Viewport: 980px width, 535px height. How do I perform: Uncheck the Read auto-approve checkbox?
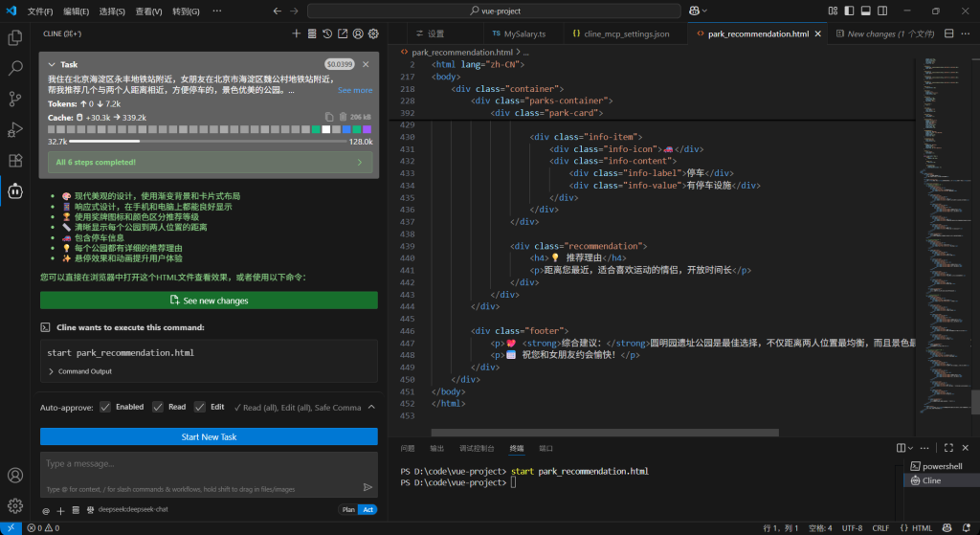click(159, 407)
